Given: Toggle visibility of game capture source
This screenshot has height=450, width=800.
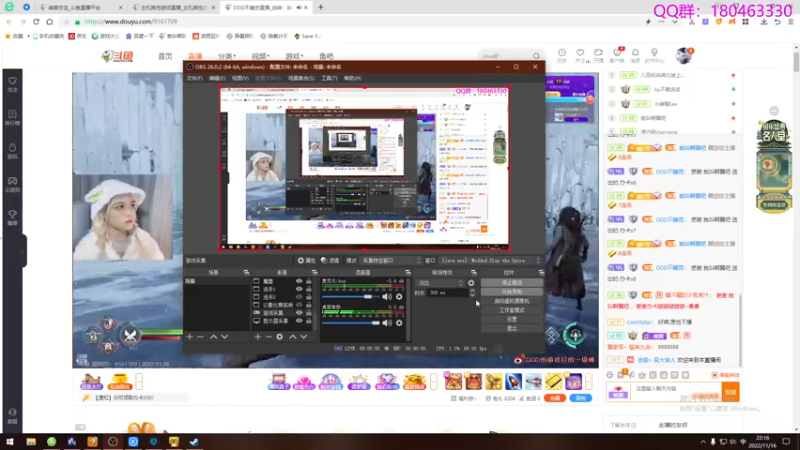Looking at the screenshot, I should 299,313.
